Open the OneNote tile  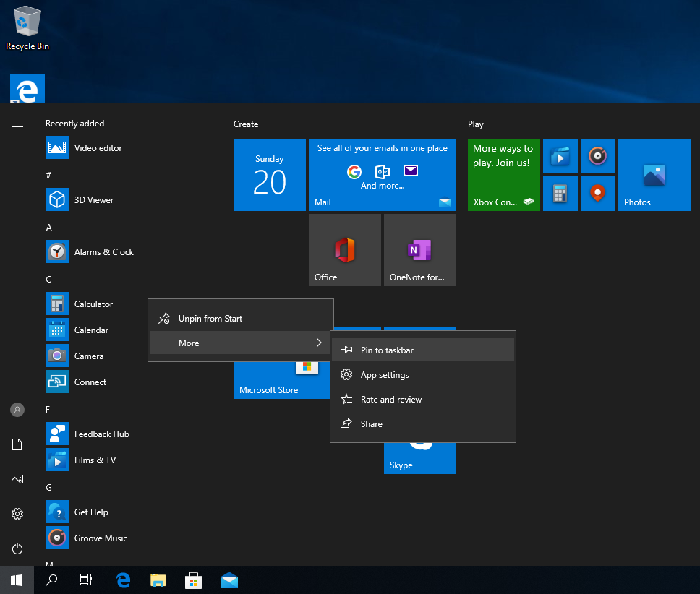(x=420, y=250)
